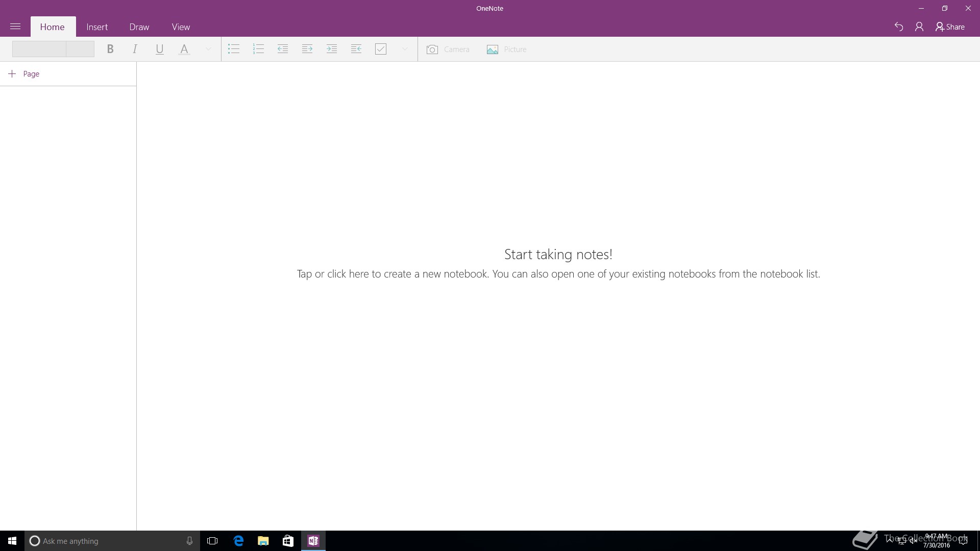Screen dimensions: 980x551
Task: Switch to the View tab
Action: (181, 27)
